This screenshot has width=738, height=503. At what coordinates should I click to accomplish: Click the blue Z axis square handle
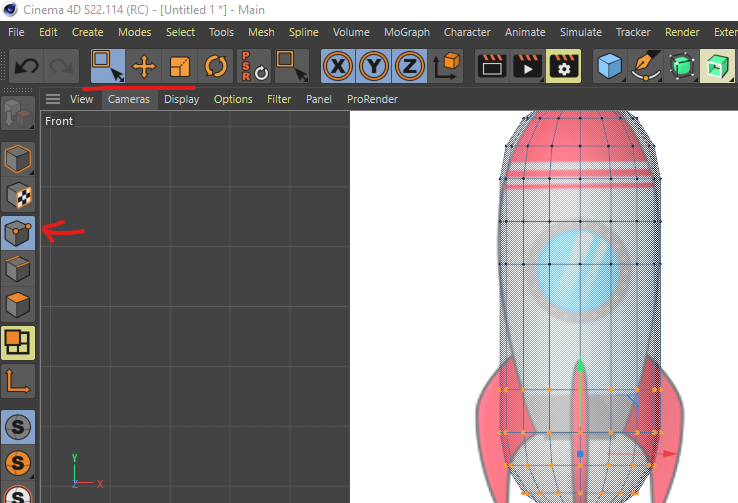point(580,454)
